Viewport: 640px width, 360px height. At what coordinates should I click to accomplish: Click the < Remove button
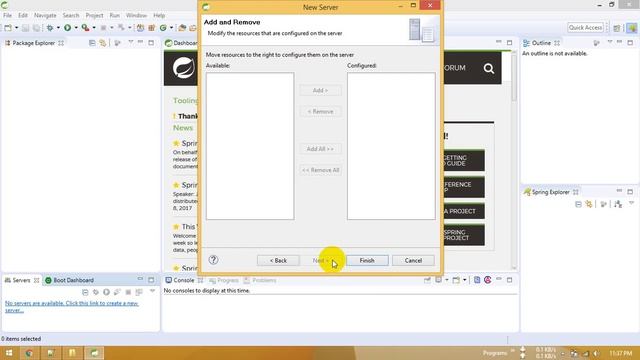click(x=320, y=111)
